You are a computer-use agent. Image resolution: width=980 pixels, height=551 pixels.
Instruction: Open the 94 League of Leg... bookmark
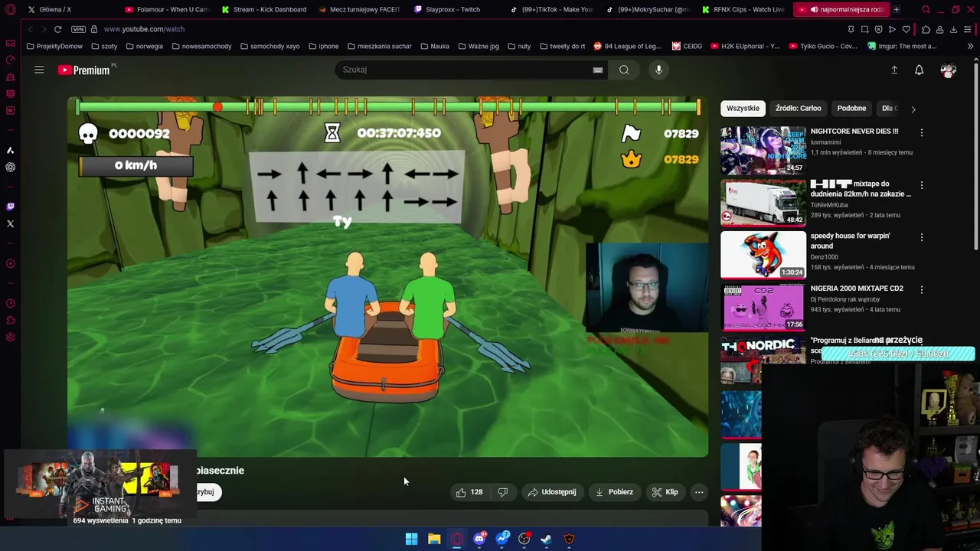coord(627,46)
